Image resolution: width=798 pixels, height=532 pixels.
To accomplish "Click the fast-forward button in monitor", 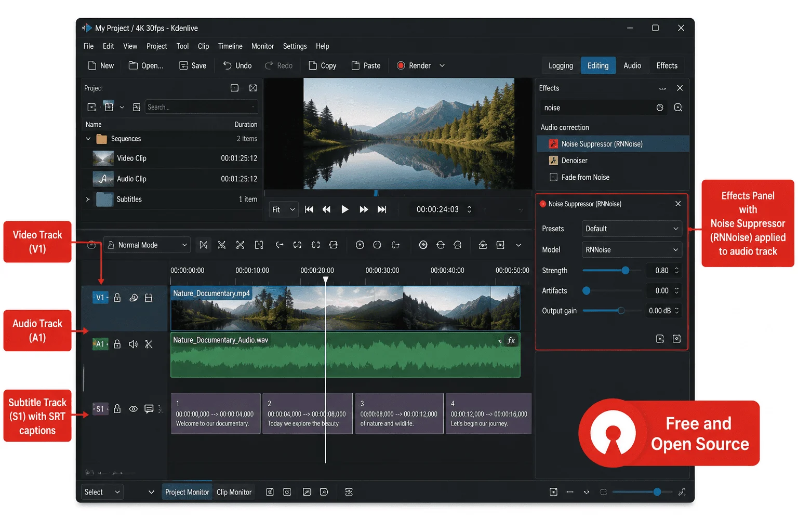I will (364, 209).
